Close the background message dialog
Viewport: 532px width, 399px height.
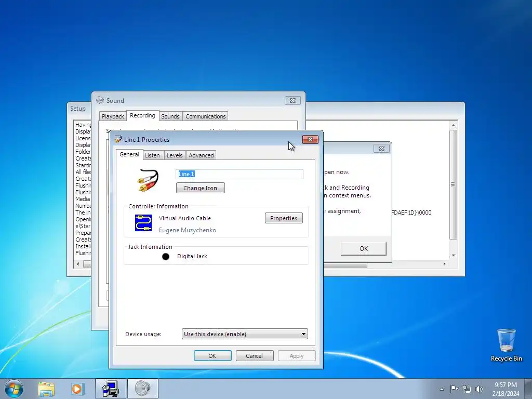[381, 148]
